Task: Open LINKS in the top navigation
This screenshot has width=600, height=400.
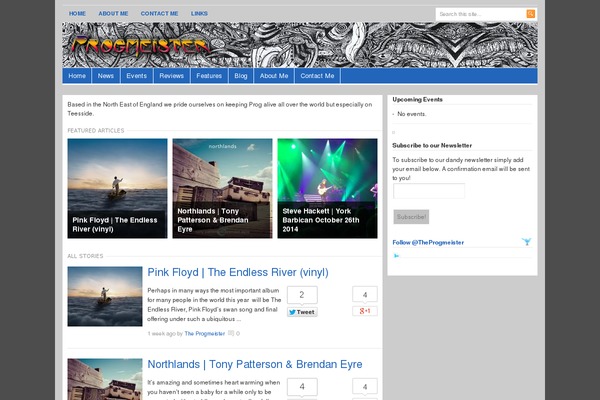Action: point(199,13)
